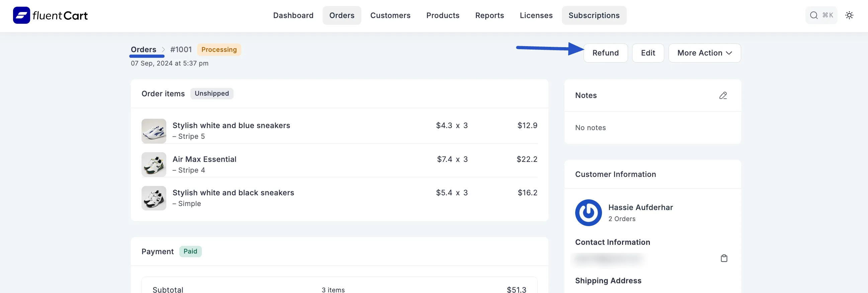Open search with magnifier icon
Viewport: 868px width, 293px height.
813,15
